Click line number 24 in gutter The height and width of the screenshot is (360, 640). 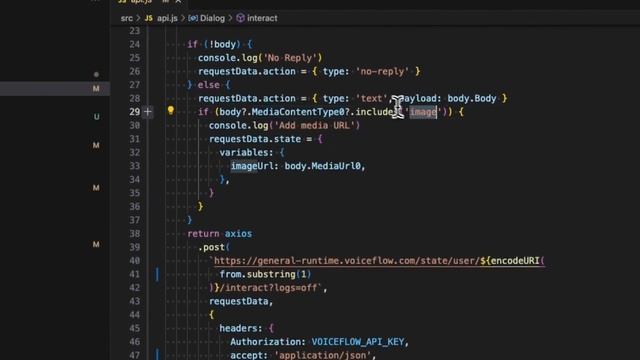pyautogui.click(x=134, y=44)
